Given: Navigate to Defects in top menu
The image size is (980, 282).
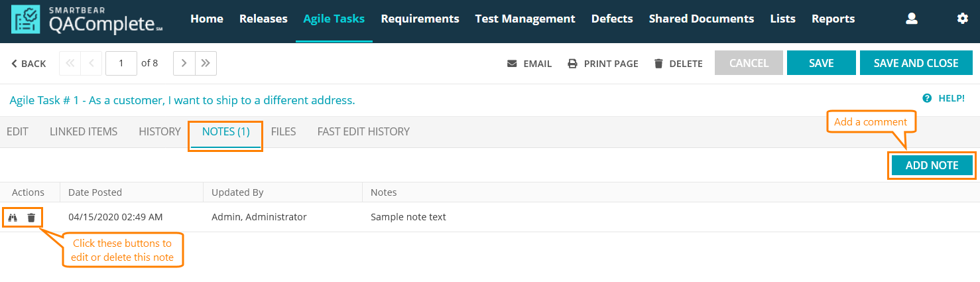Looking at the screenshot, I should pos(612,19).
